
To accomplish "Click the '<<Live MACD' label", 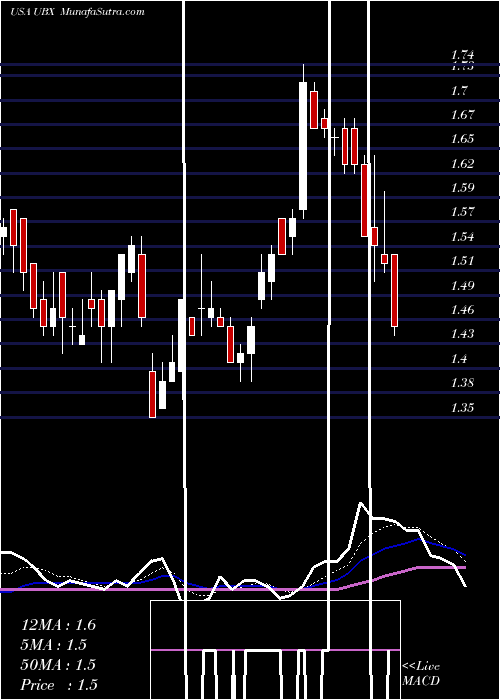I will [x=421, y=673].
